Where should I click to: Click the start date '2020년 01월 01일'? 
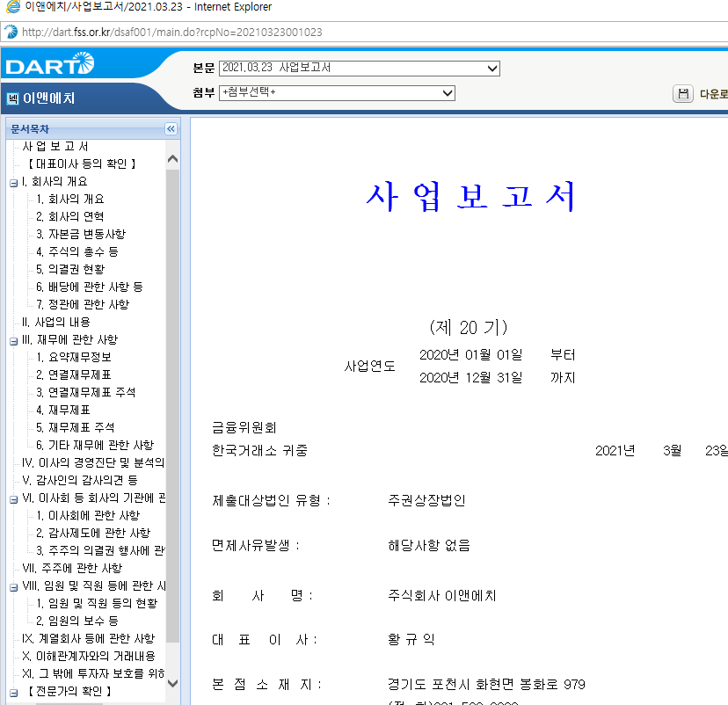[x=470, y=355]
